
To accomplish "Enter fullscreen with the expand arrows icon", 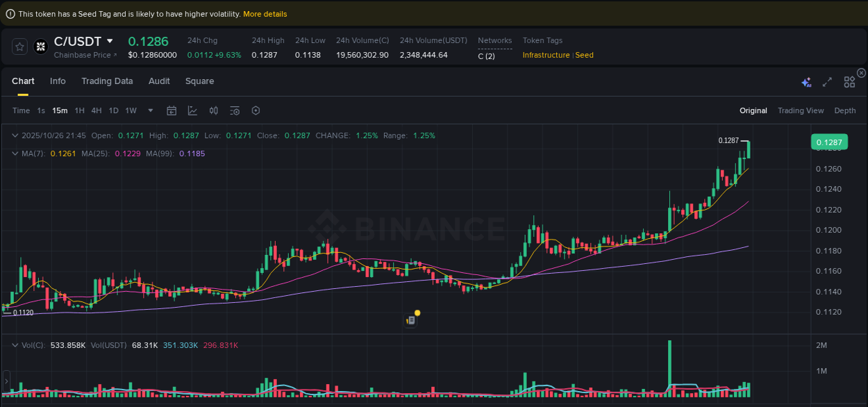I will pos(827,82).
